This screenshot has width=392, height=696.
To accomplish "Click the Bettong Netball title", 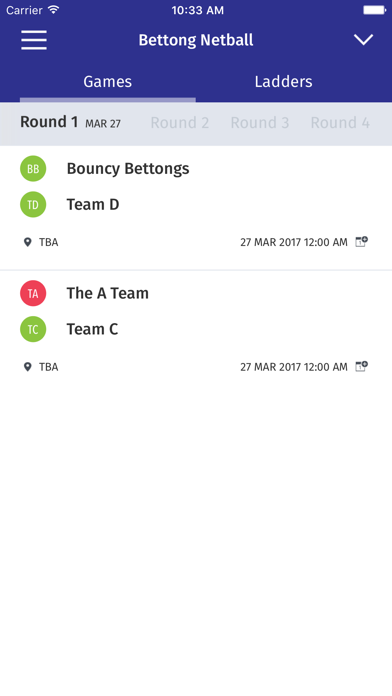I will click(x=196, y=40).
